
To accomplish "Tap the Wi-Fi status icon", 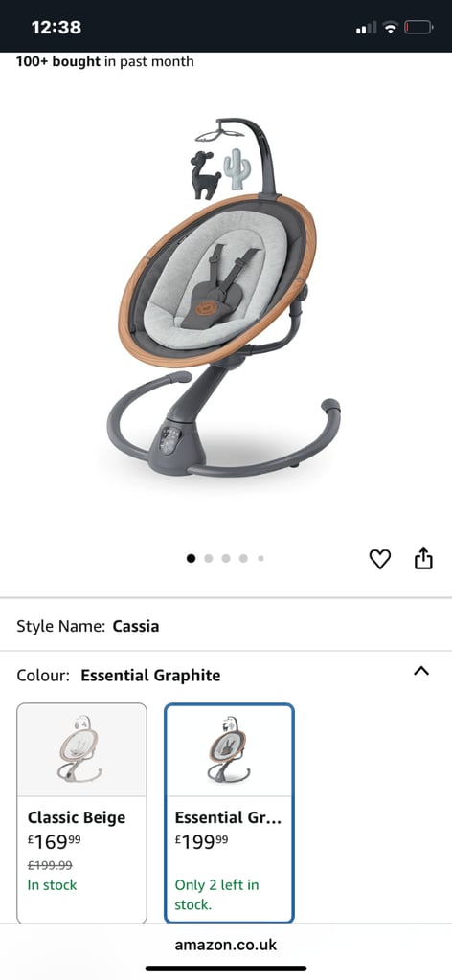I will click(392, 28).
